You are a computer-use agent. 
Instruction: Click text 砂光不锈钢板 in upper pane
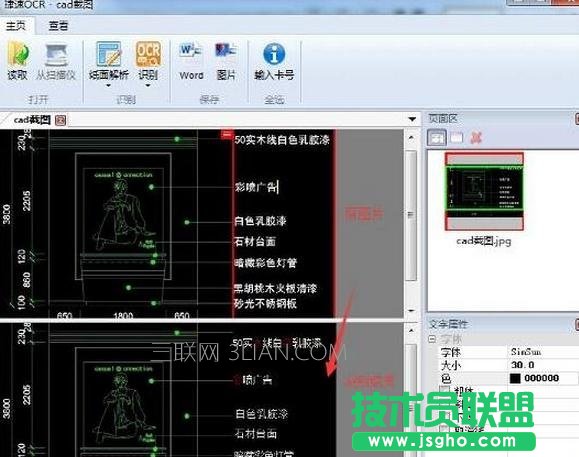(x=265, y=304)
